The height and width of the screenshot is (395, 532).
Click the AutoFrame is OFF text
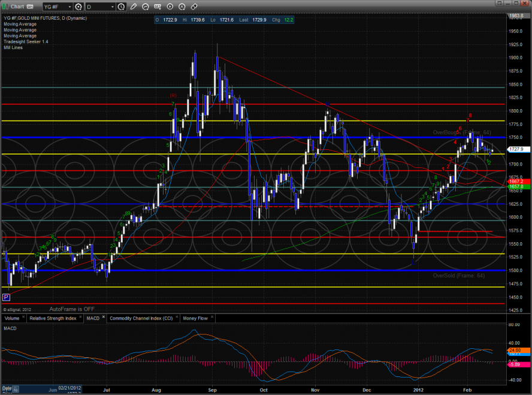click(72, 309)
